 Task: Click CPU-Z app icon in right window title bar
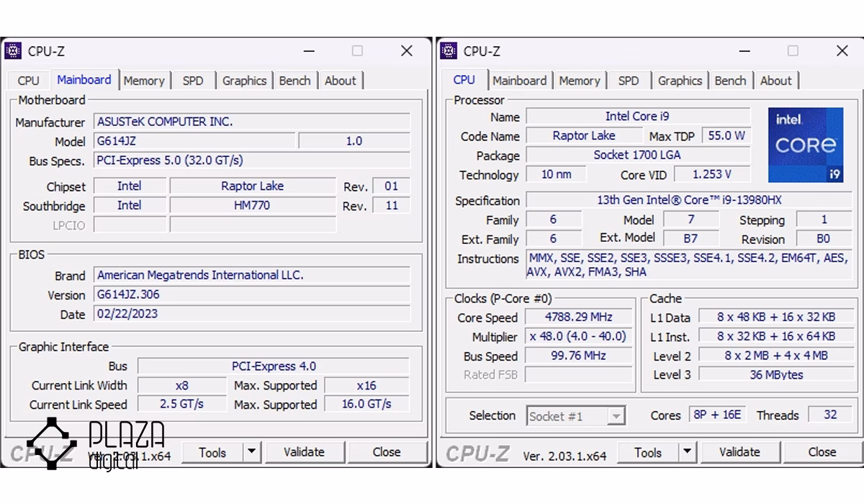[x=449, y=50]
